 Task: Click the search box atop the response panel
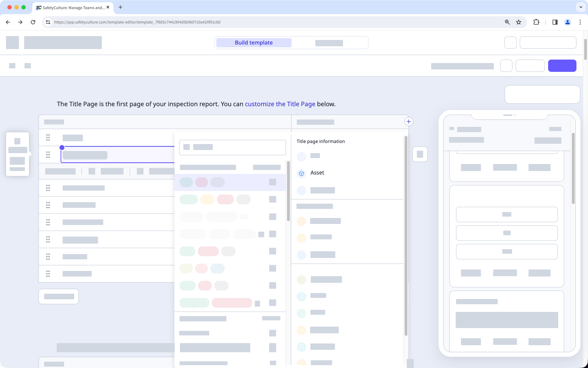[x=232, y=148]
